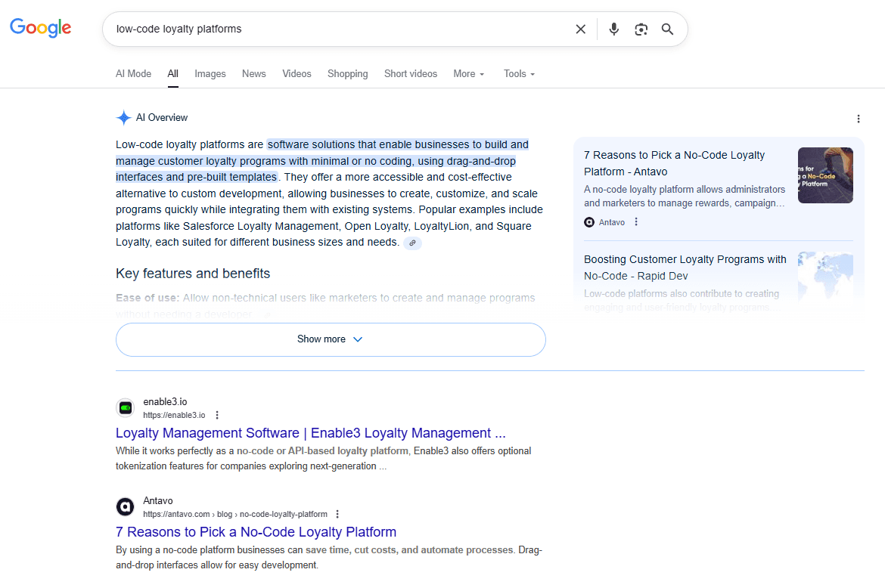Open the Tools dropdown
Image resolution: width=885 pixels, height=588 pixels.
click(519, 74)
